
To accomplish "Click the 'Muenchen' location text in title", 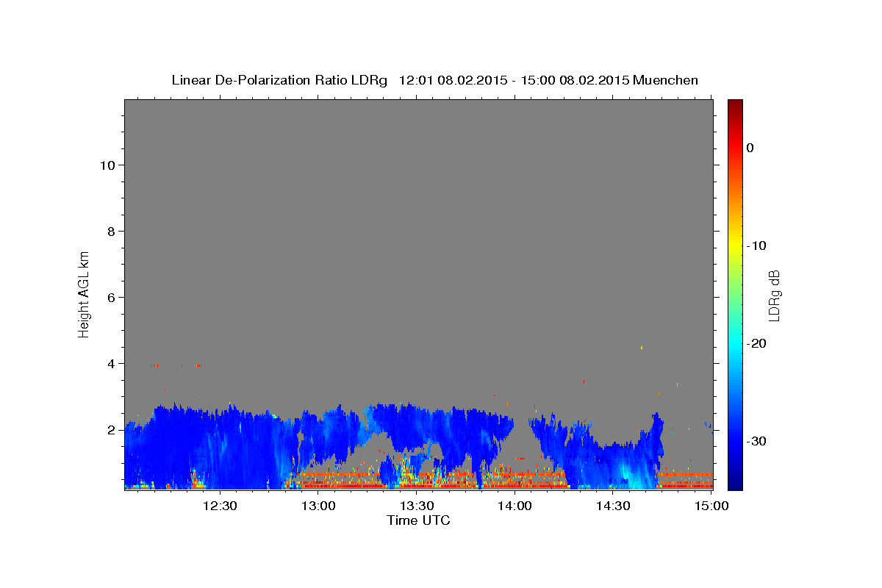I will 666,80.
